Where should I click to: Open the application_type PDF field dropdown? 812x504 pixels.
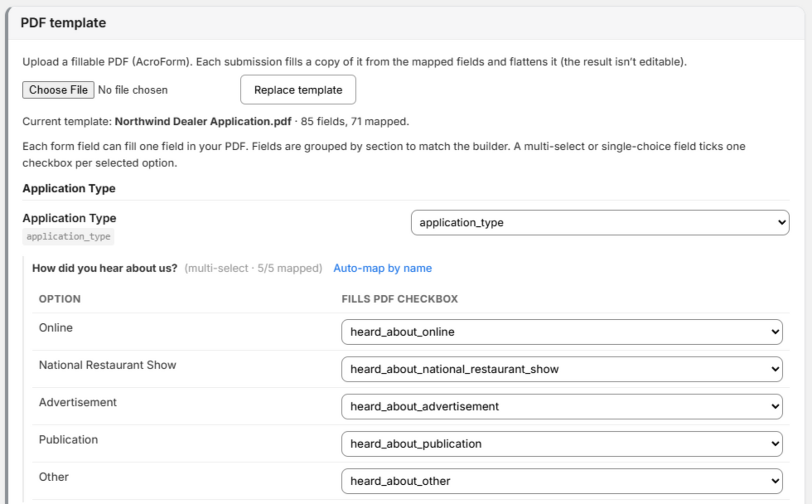(600, 222)
